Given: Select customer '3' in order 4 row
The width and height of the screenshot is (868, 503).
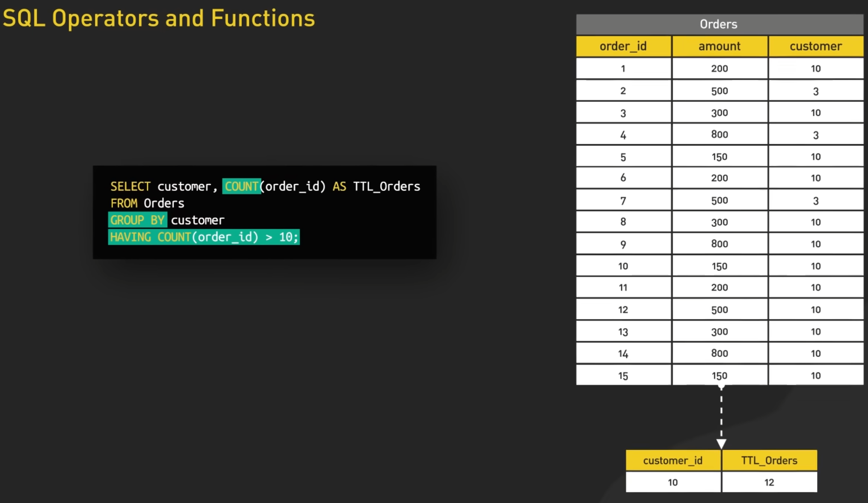Looking at the screenshot, I should (x=816, y=135).
